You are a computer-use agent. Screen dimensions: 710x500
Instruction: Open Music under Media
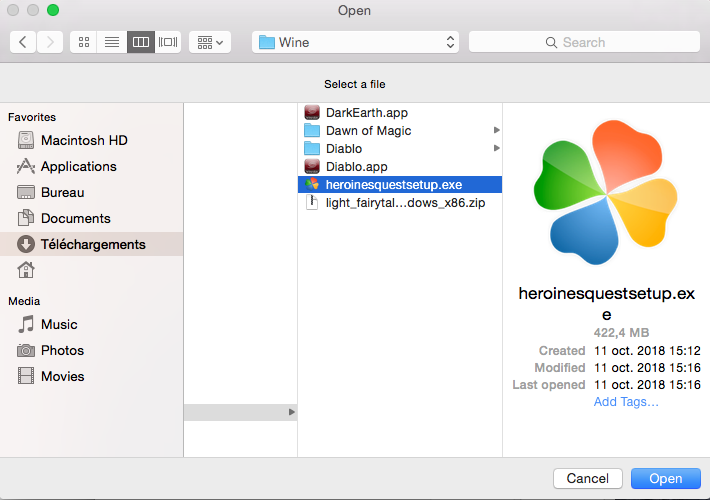[91, 324]
